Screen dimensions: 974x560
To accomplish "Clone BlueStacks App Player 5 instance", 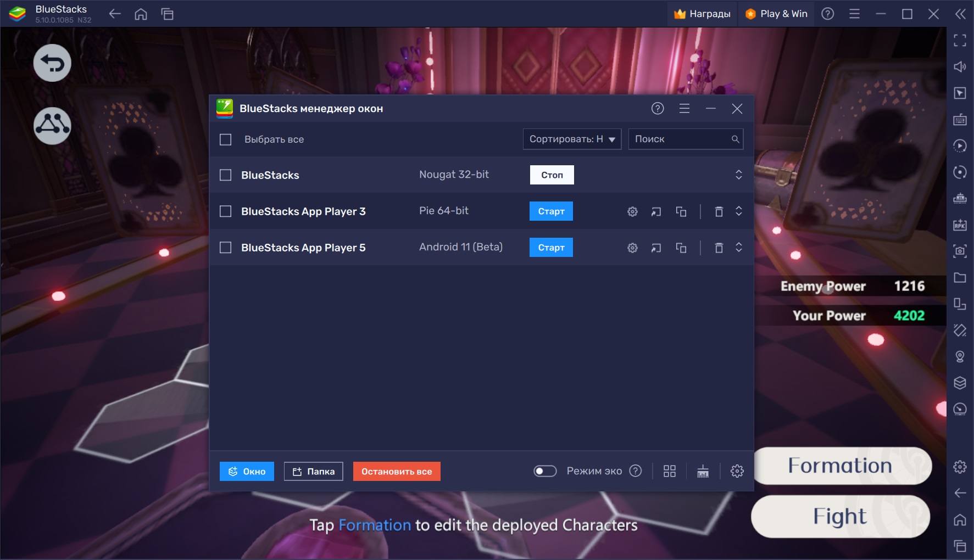I will [x=681, y=248].
